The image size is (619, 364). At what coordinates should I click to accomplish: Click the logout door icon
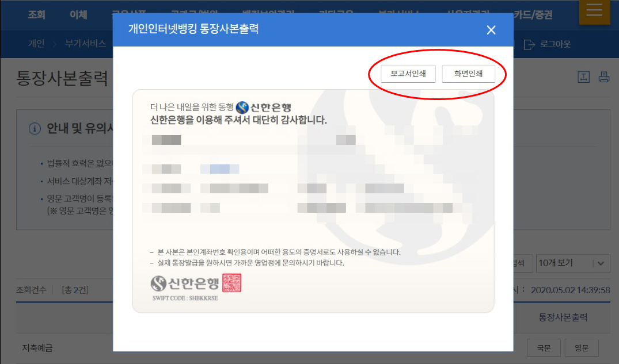click(x=529, y=44)
